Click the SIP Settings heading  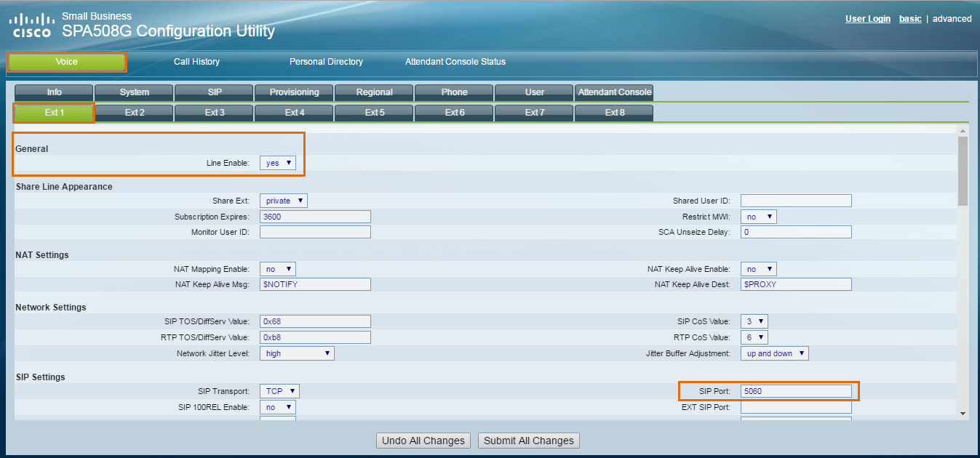coord(40,377)
